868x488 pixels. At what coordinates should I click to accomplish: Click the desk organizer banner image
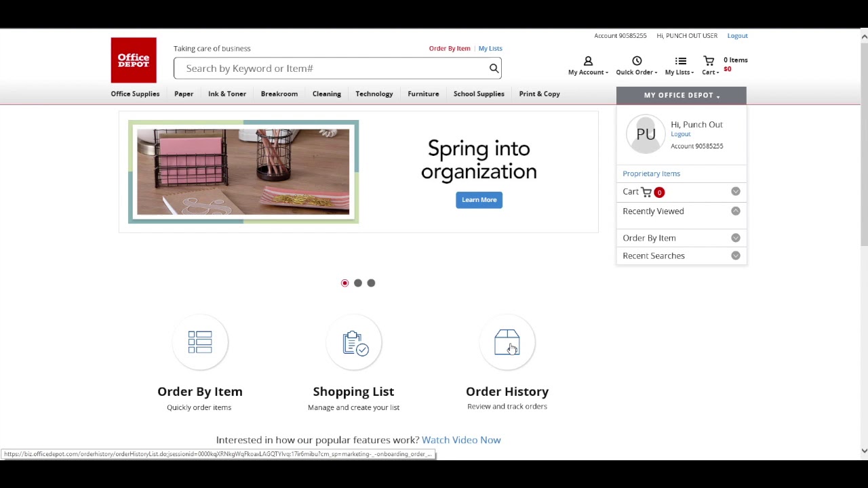coord(243,172)
